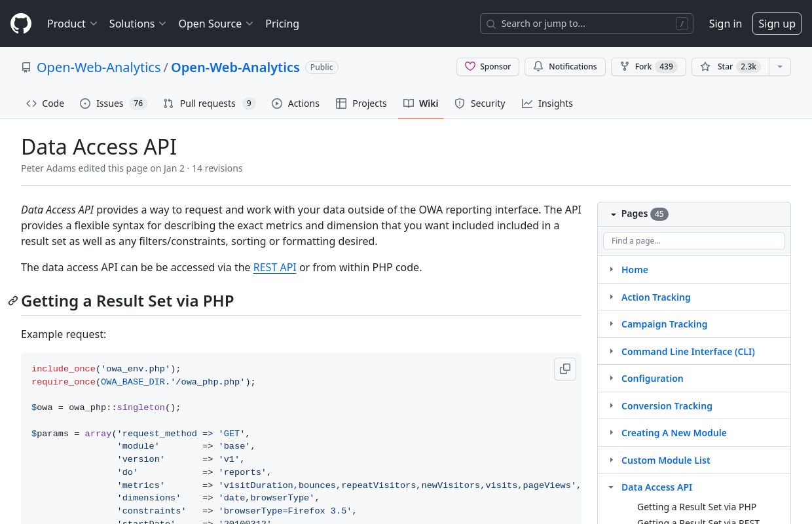Go to the Security tab
The height and width of the screenshot is (524, 812).
(480, 103)
